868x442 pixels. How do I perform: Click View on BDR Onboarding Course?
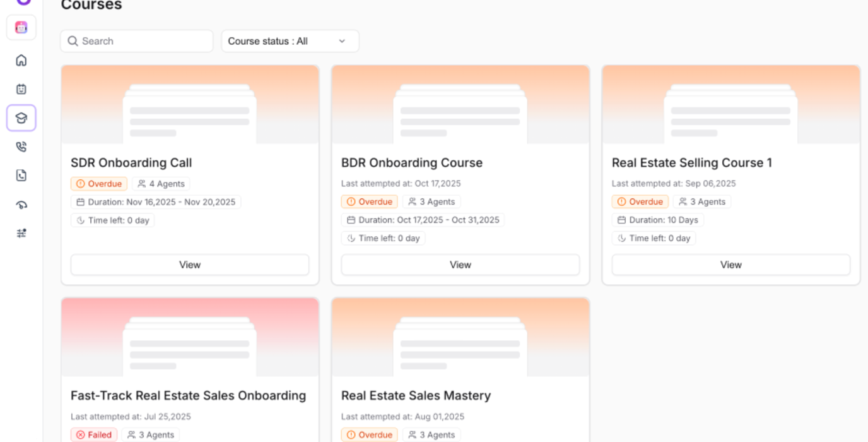click(460, 265)
